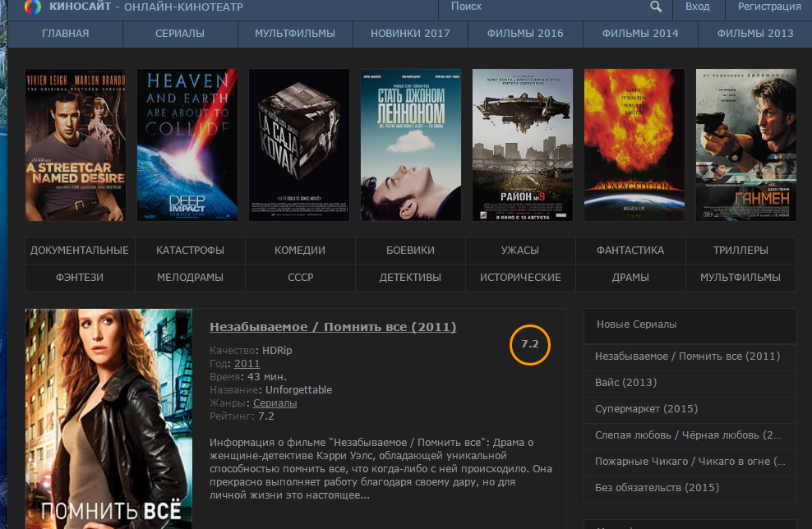Open the Deep Impact poster
This screenshot has height=529, width=812.
[187, 145]
